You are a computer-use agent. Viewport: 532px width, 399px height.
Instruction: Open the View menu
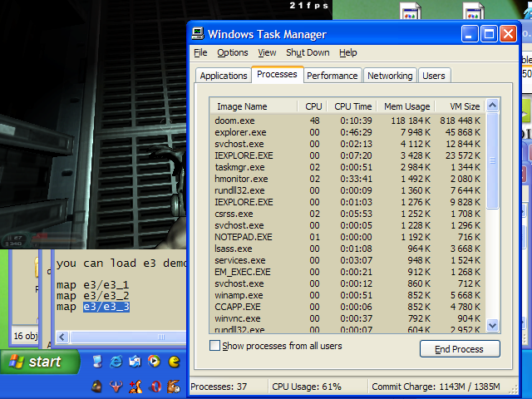267,52
